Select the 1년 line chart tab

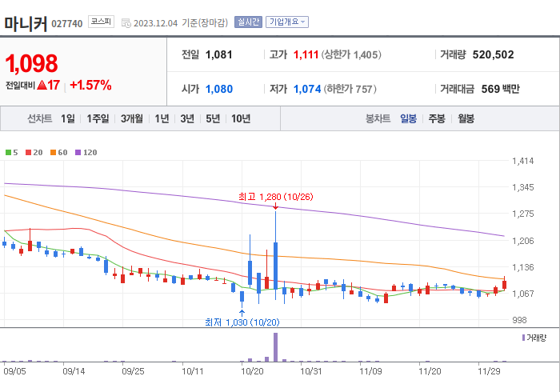(162, 118)
